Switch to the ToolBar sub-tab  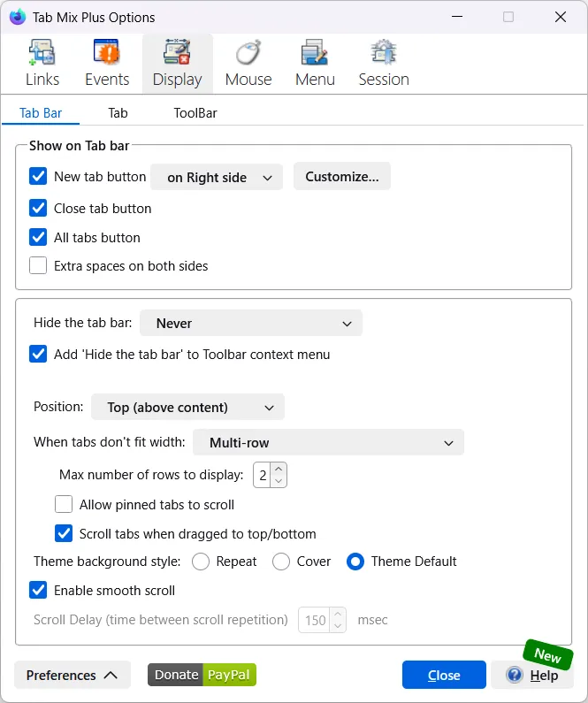click(195, 113)
